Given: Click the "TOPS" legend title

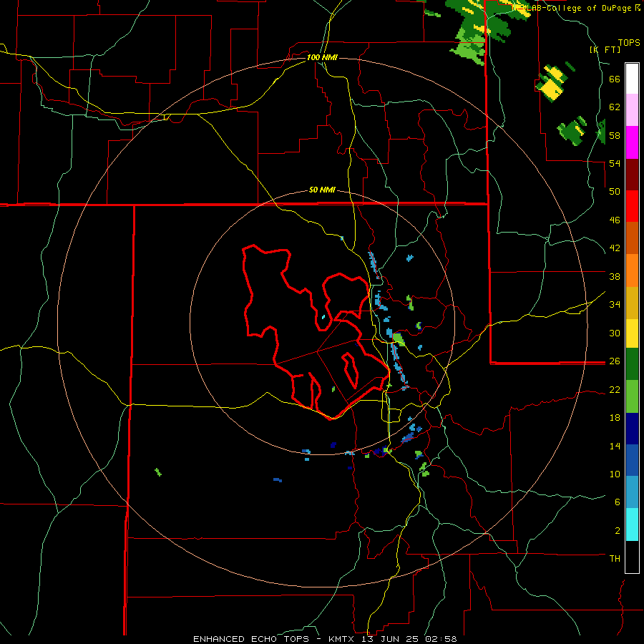Looking at the screenshot, I should point(629,43).
